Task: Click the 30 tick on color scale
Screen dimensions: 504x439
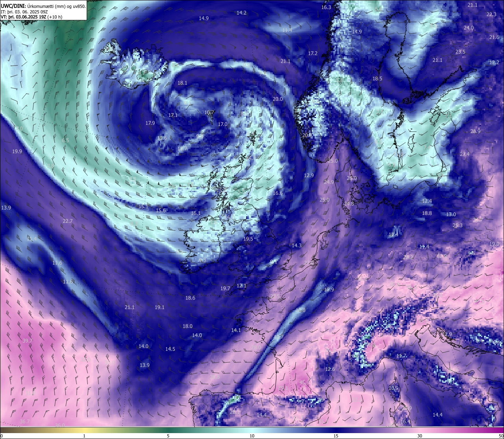Action: click(x=420, y=436)
